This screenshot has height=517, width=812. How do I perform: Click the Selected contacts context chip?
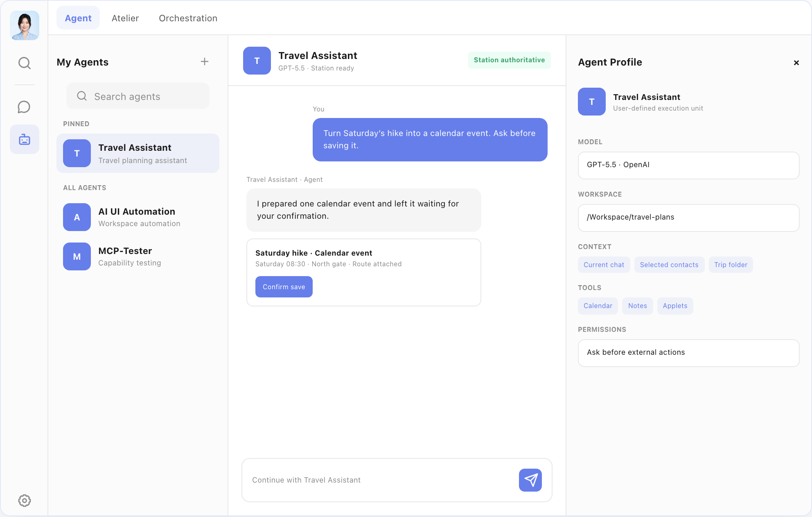click(x=669, y=265)
